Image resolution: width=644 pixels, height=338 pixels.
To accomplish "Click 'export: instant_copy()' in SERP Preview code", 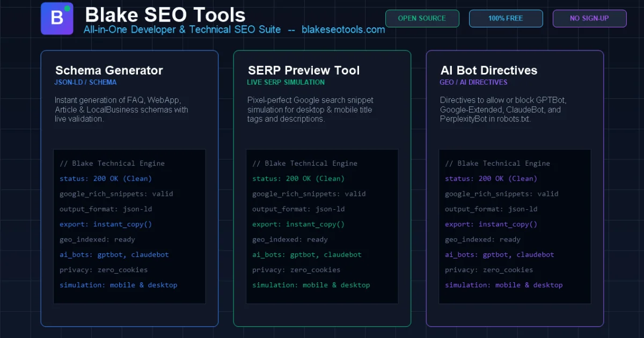I will tap(298, 224).
